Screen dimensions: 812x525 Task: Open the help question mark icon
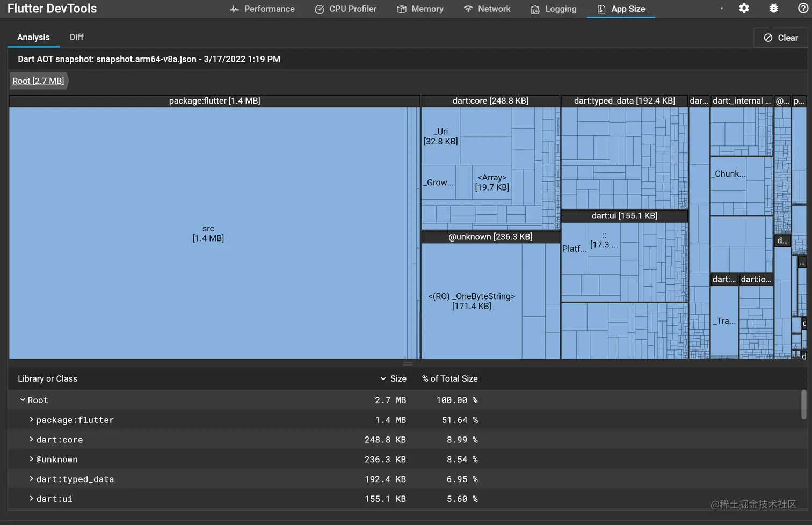pyautogui.click(x=803, y=8)
